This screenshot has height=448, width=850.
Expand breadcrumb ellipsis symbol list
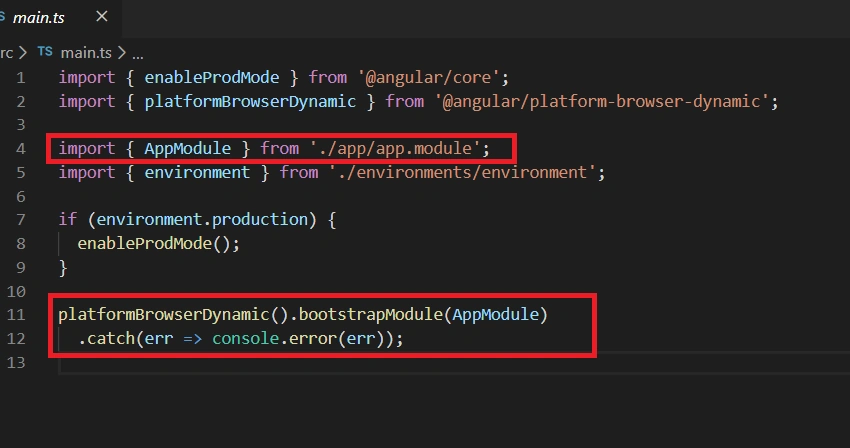coord(138,54)
